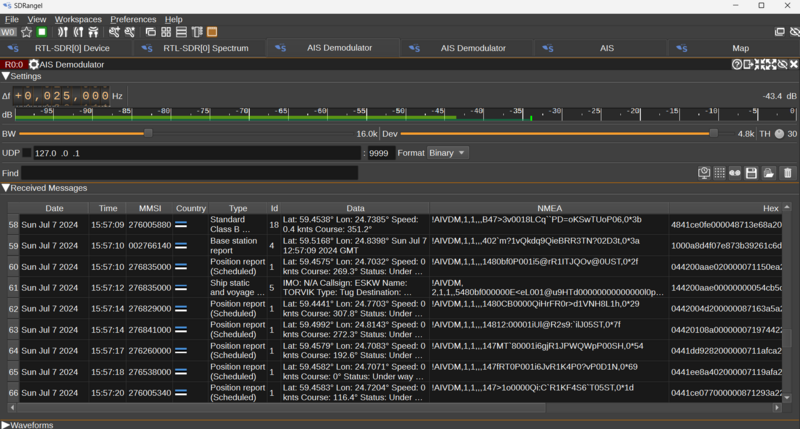Click the second wrench presets icon
The width and height of the screenshot is (800, 429).
(130, 32)
